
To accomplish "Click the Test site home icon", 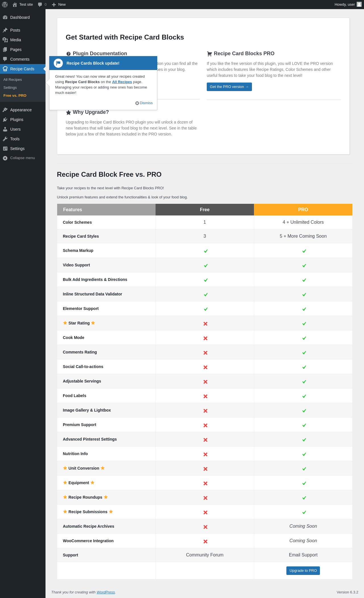I will pos(15,5).
